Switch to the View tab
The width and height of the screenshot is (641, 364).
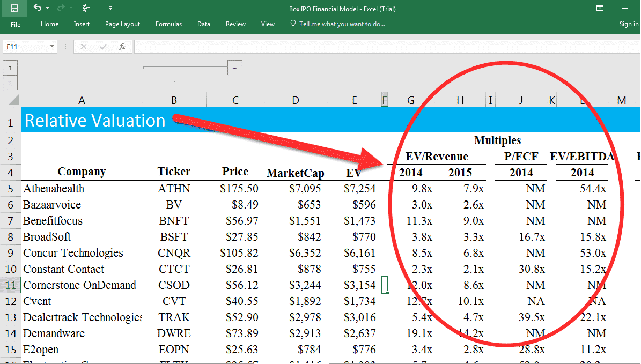click(268, 24)
